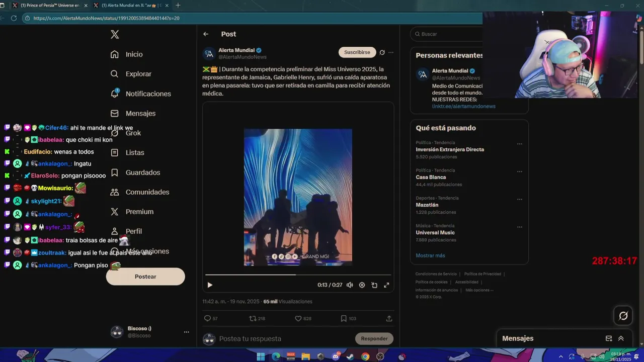Viewport: 644px width, 362px height.
Task: Open the Windows Start menu
Action: [261, 357]
